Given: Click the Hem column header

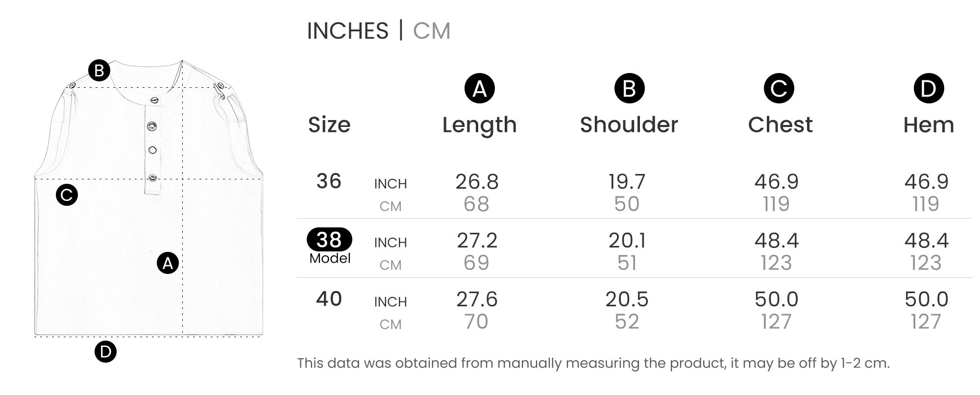Looking at the screenshot, I should pyautogui.click(x=929, y=125).
